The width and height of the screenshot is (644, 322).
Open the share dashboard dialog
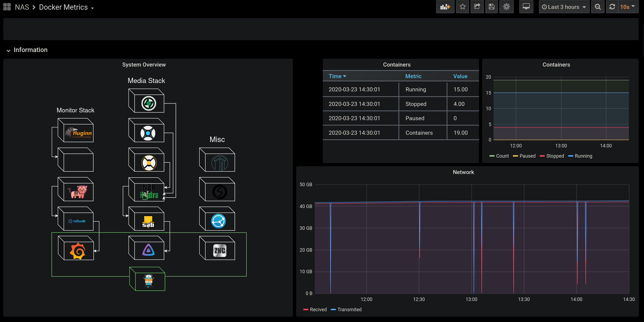(477, 7)
